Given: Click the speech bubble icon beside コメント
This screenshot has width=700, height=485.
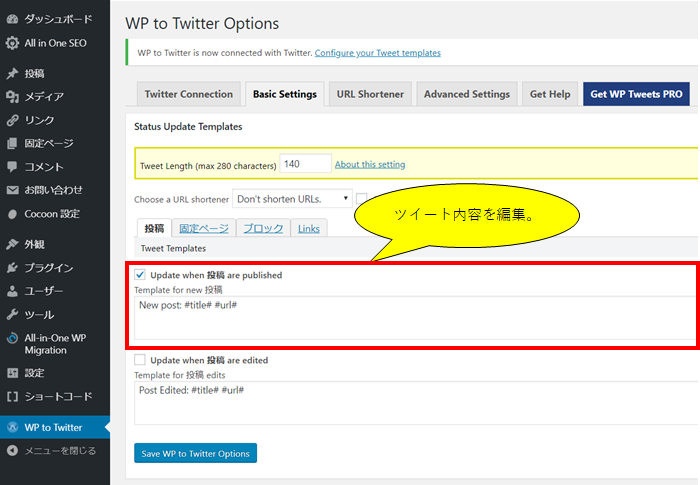Looking at the screenshot, I should pyautogui.click(x=12, y=167).
